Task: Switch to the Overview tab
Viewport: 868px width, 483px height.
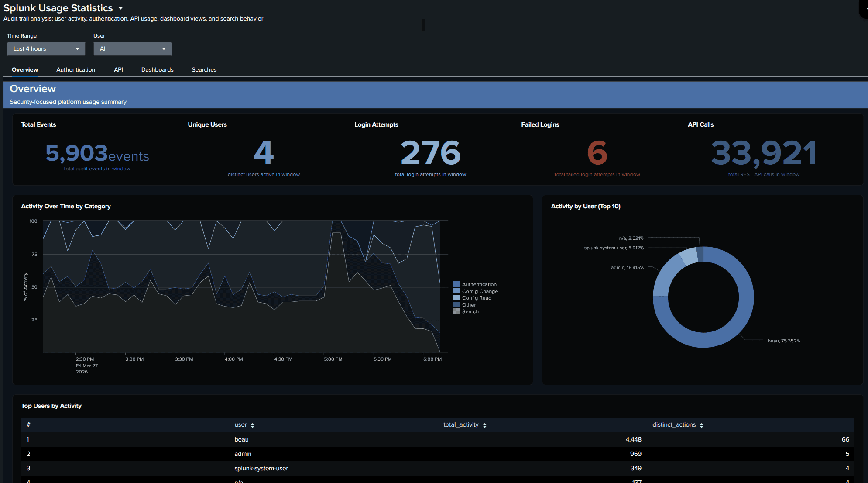Action: [25, 69]
